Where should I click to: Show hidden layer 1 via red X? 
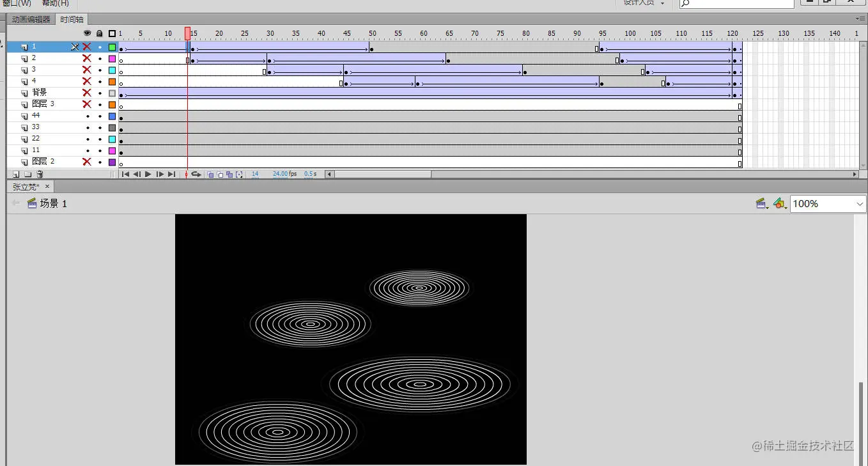coord(87,47)
